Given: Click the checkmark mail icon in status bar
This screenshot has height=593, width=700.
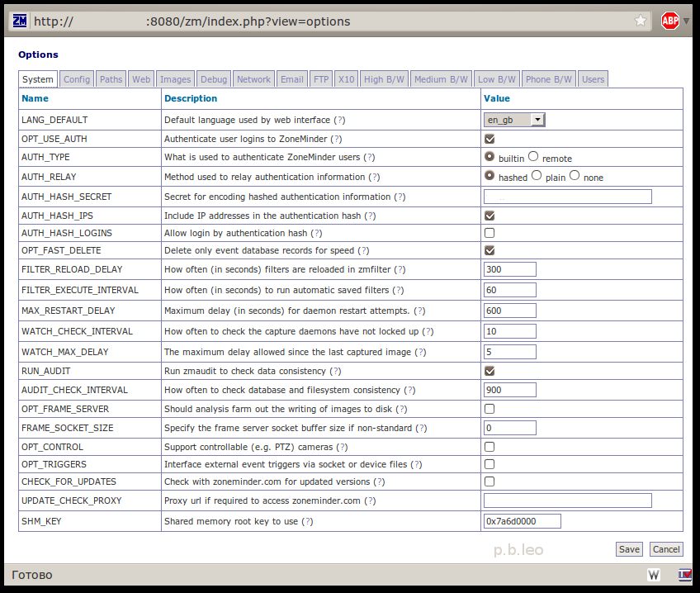Looking at the screenshot, I should [x=684, y=575].
